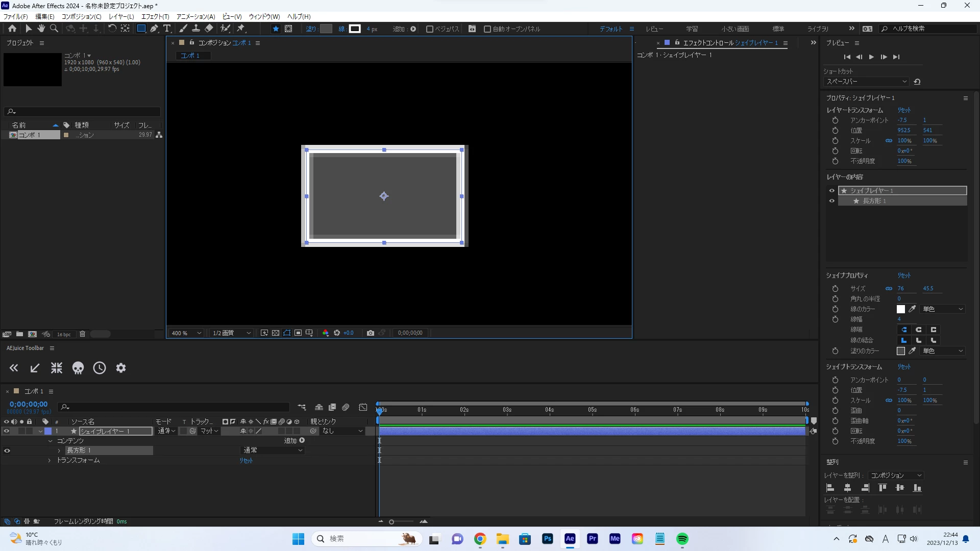
Task: Switch to the レビュー workspace tab
Action: tap(654, 29)
